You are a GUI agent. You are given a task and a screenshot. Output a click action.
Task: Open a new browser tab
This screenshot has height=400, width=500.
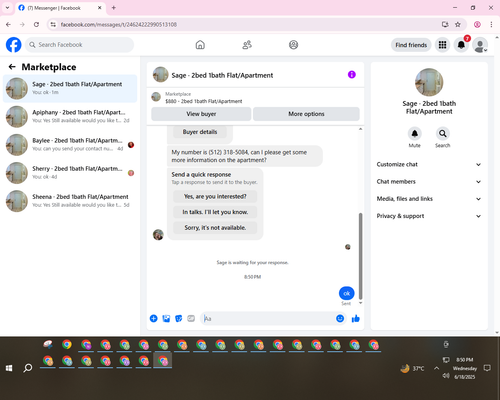113,8
